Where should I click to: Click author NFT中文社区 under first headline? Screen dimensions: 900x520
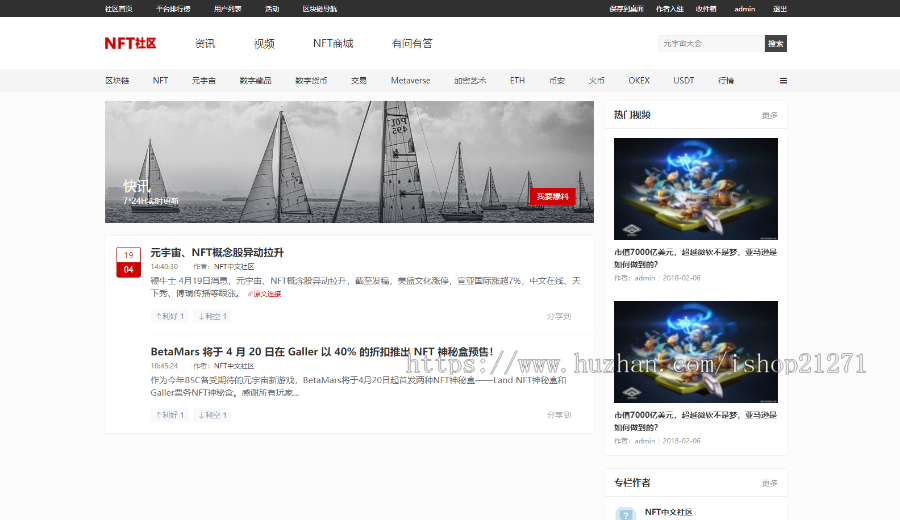(234, 266)
